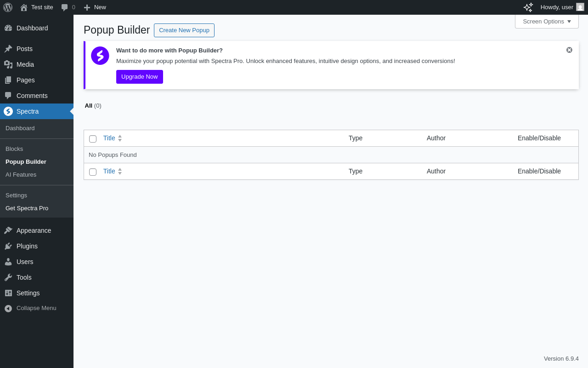This screenshot has width=588, height=368.
Task: Click the Collapse Menu arrow icon
Action: click(8, 308)
